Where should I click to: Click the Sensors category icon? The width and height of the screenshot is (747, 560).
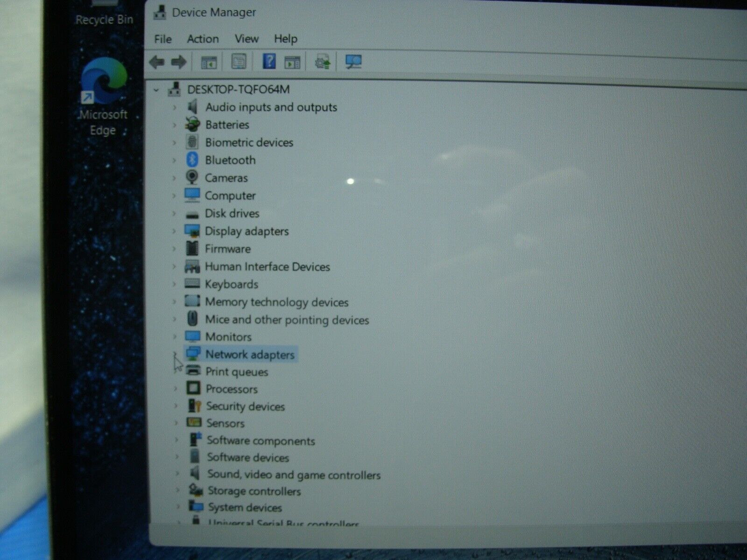[194, 422]
